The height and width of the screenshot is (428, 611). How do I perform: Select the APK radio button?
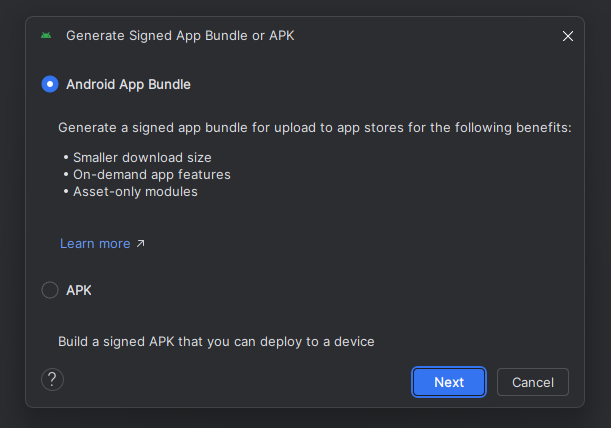point(50,290)
